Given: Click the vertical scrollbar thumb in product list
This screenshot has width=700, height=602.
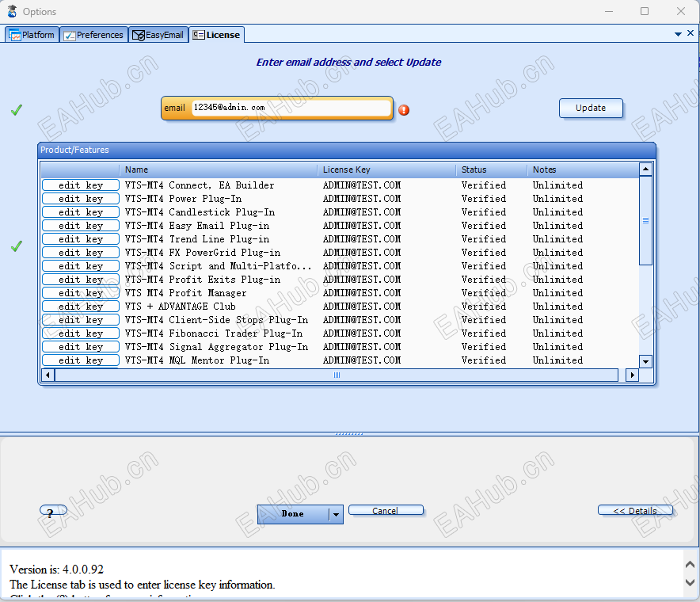Looking at the screenshot, I should pos(645,221).
